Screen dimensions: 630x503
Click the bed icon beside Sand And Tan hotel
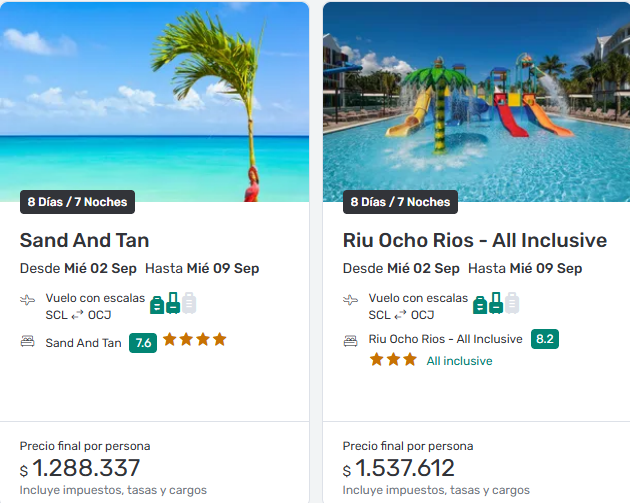tap(28, 342)
